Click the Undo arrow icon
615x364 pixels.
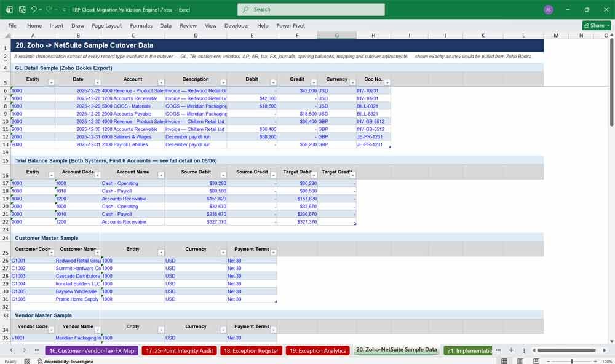point(33,9)
